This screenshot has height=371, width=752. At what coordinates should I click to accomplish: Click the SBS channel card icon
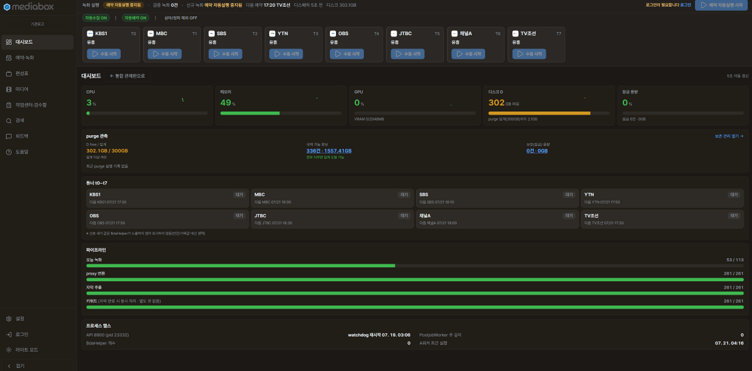tap(212, 34)
